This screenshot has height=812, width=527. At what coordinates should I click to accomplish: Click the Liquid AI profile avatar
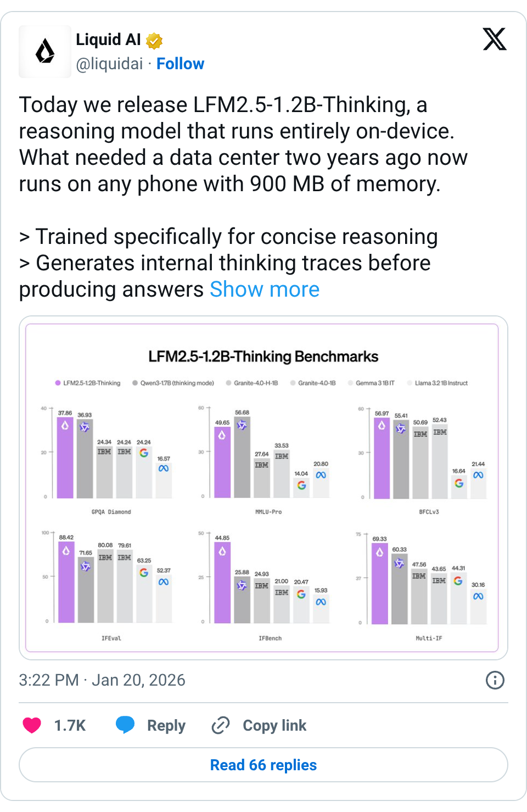(45, 52)
